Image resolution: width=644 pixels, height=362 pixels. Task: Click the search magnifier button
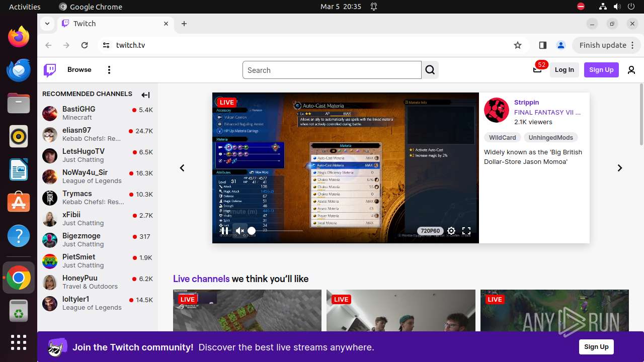(430, 70)
